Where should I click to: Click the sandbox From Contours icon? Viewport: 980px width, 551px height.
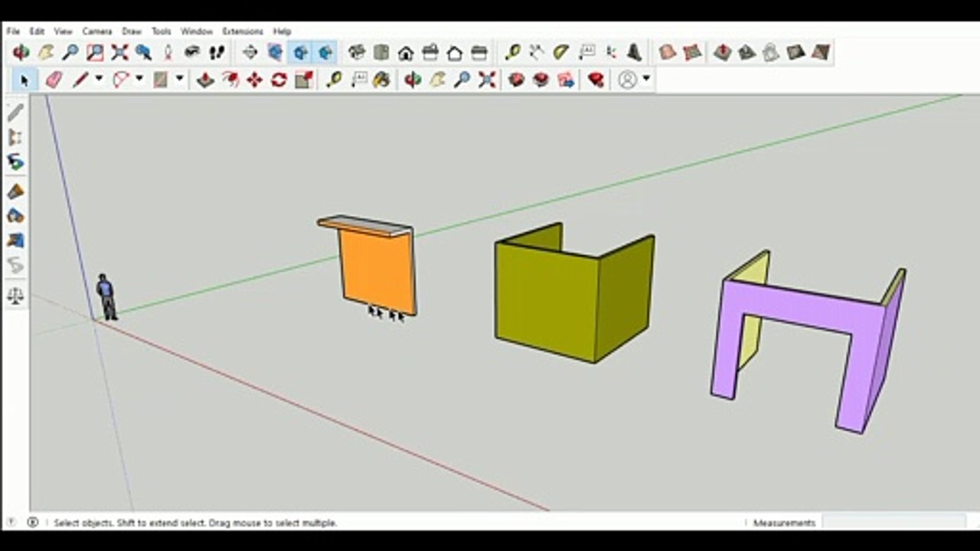click(668, 52)
